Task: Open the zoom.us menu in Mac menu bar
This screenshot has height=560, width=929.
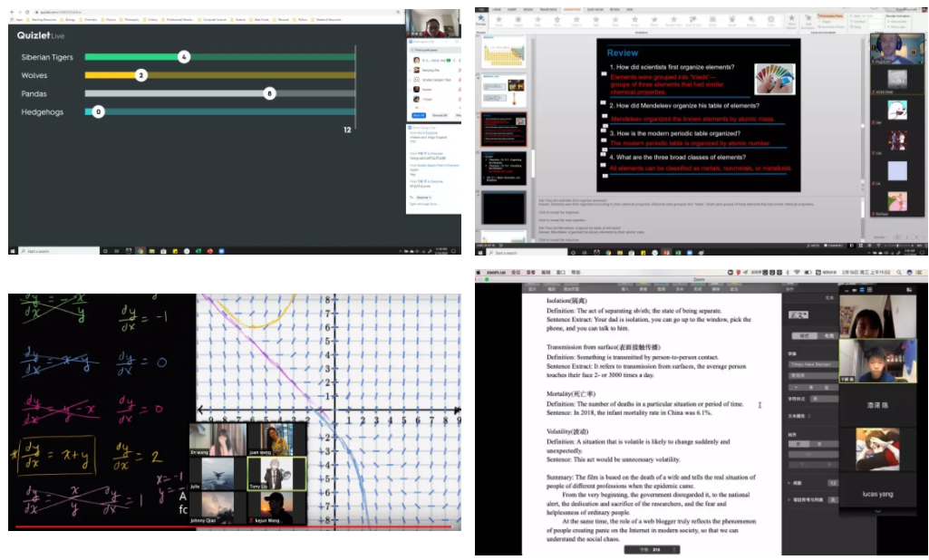Action: tap(496, 273)
